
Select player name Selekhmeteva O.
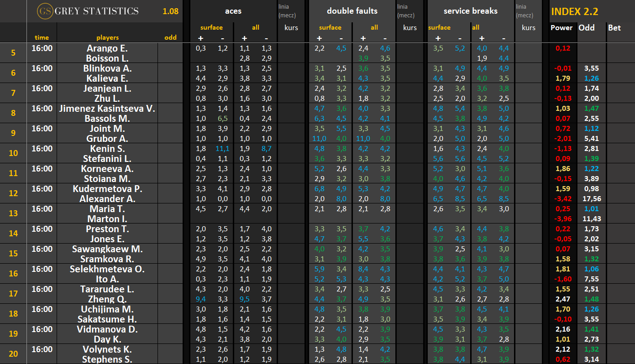tap(107, 269)
